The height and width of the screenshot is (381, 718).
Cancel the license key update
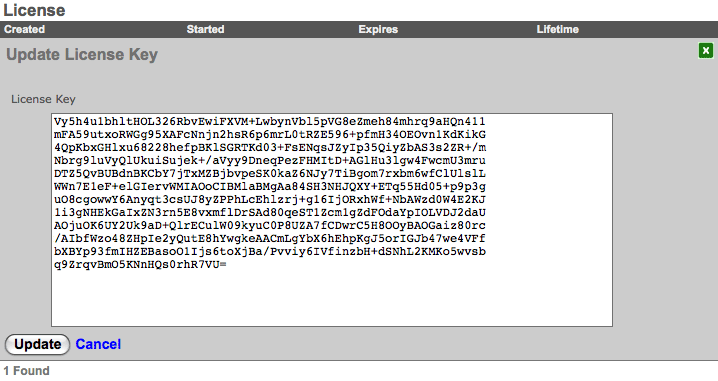[x=98, y=344]
